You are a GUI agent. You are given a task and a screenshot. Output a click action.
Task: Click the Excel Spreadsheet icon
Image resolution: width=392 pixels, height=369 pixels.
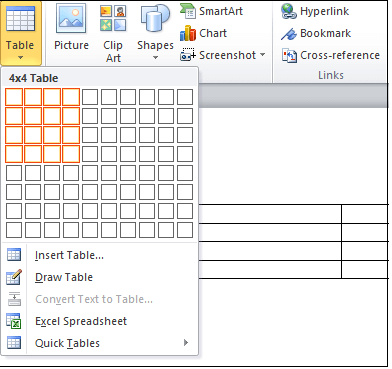click(14, 321)
